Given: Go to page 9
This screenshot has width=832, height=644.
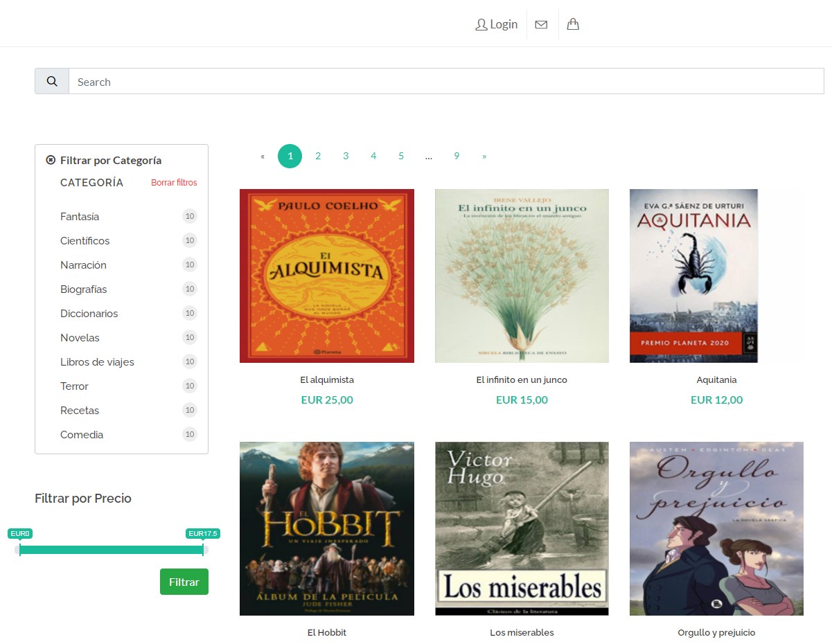Looking at the screenshot, I should coord(457,156).
